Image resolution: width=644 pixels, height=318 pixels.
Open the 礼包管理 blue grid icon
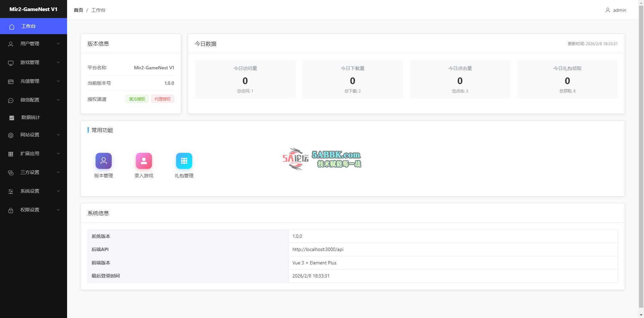click(x=184, y=161)
